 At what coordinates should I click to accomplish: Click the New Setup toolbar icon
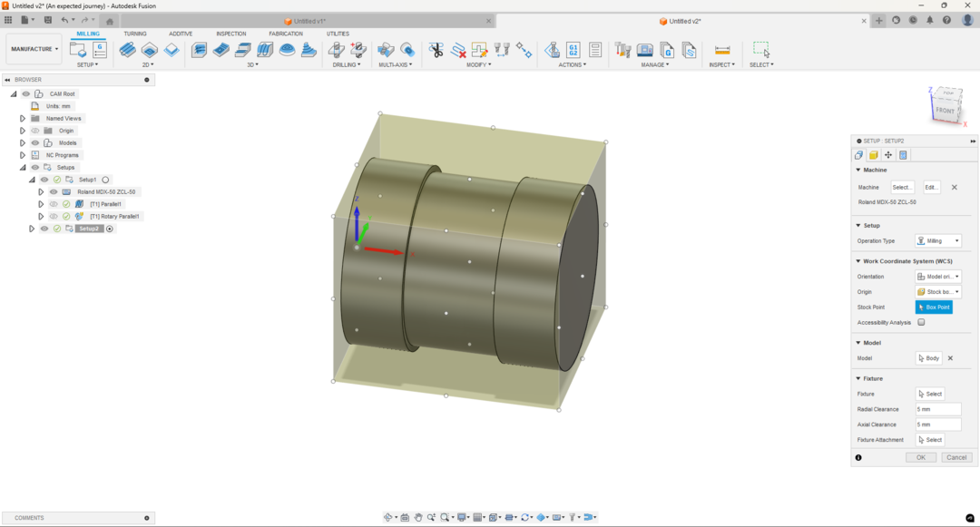(78, 50)
